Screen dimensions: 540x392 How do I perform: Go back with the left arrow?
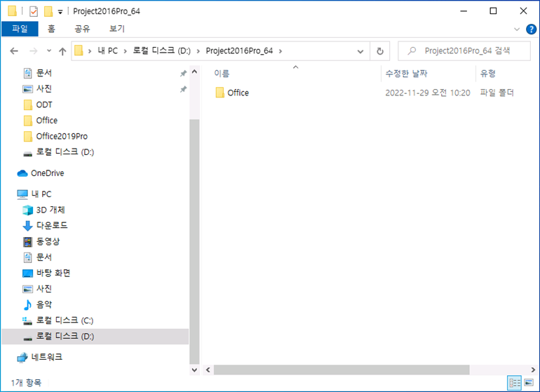(14, 51)
